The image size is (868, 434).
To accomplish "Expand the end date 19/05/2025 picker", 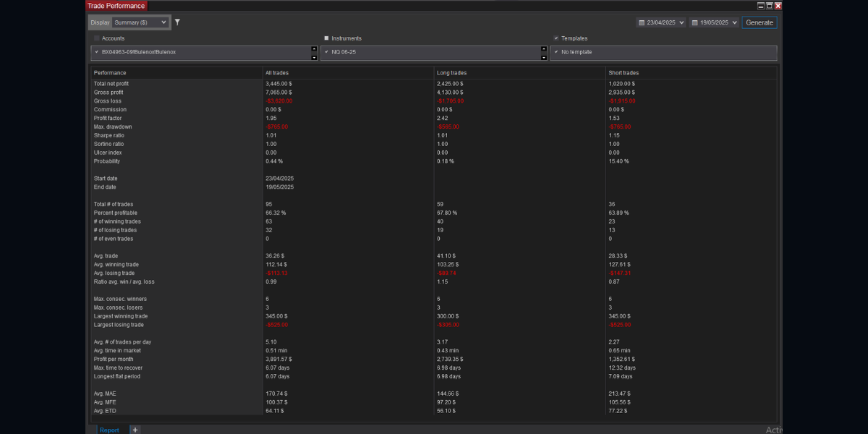I will point(736,22).
